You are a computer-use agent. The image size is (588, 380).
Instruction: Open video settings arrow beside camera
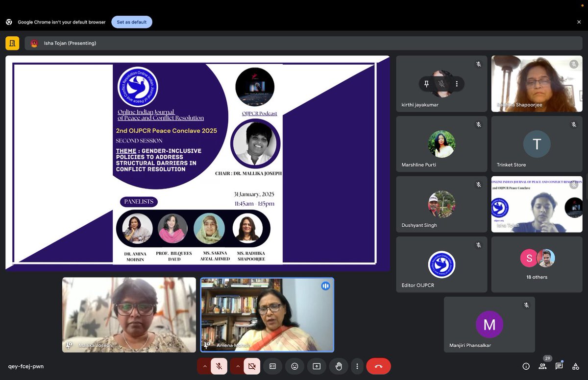(237, 366)
